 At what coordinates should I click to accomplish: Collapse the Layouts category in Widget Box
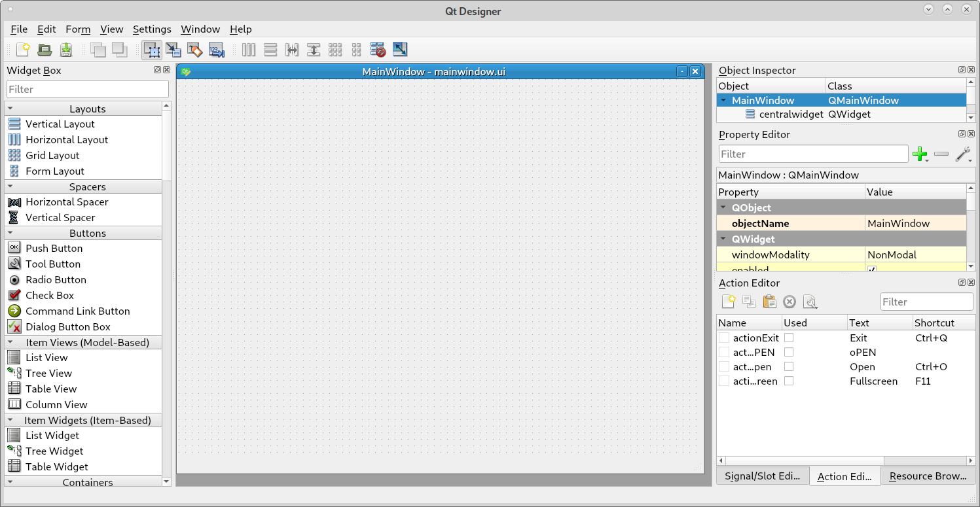click(11, 109)
